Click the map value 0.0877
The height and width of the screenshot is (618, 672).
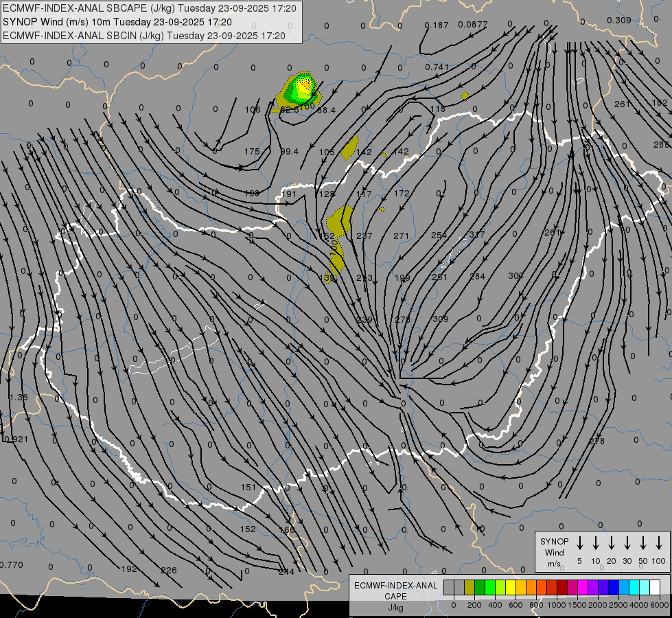(x=473, y=25)
